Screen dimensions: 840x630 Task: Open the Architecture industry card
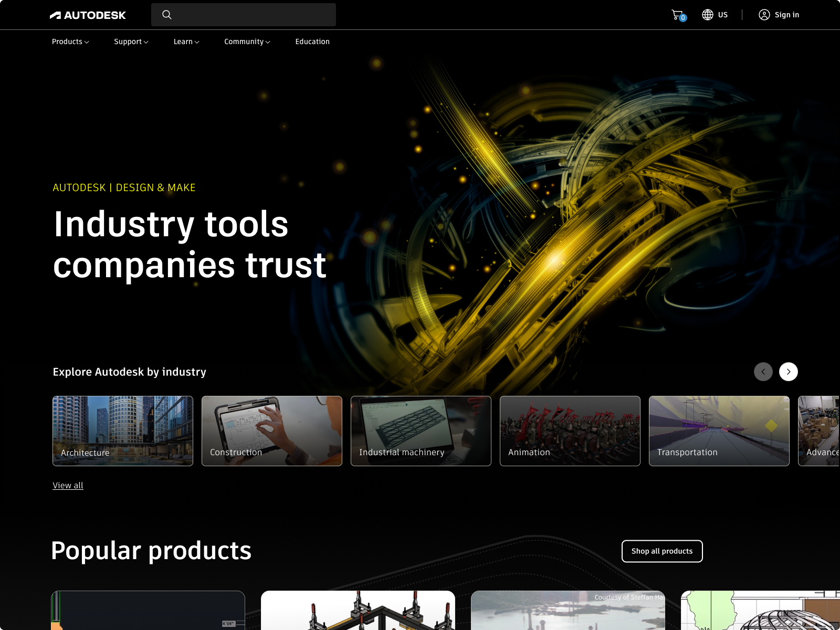123,431
